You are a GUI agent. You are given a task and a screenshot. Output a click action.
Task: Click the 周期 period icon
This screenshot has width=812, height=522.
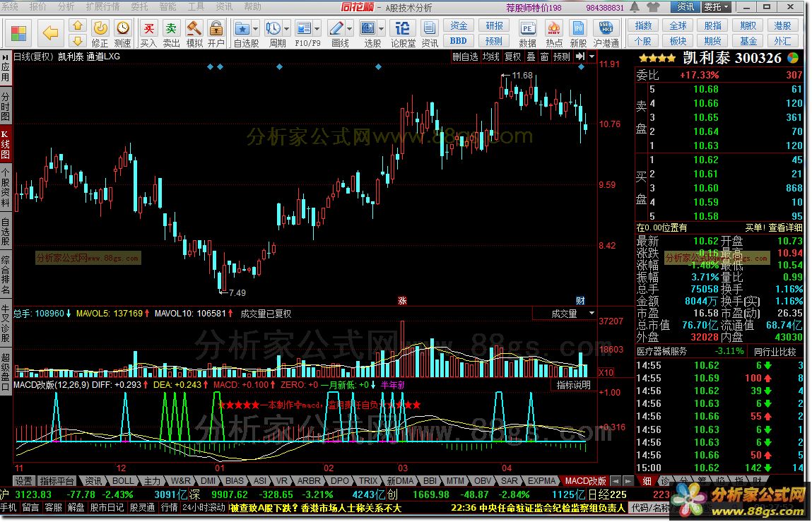pyautogui.click(x=273, y=28)
